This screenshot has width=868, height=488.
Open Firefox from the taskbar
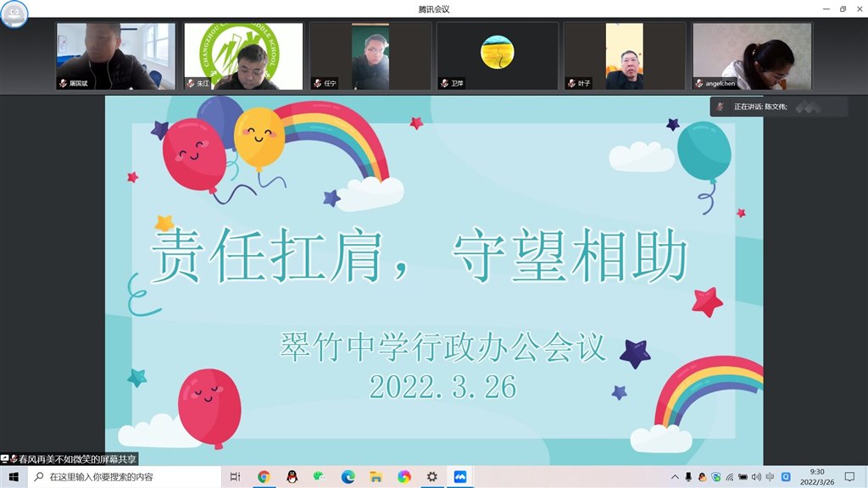(403, 476)
